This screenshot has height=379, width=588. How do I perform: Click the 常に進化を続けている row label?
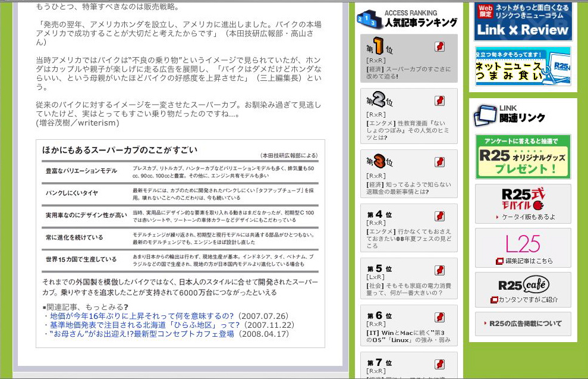74,237
